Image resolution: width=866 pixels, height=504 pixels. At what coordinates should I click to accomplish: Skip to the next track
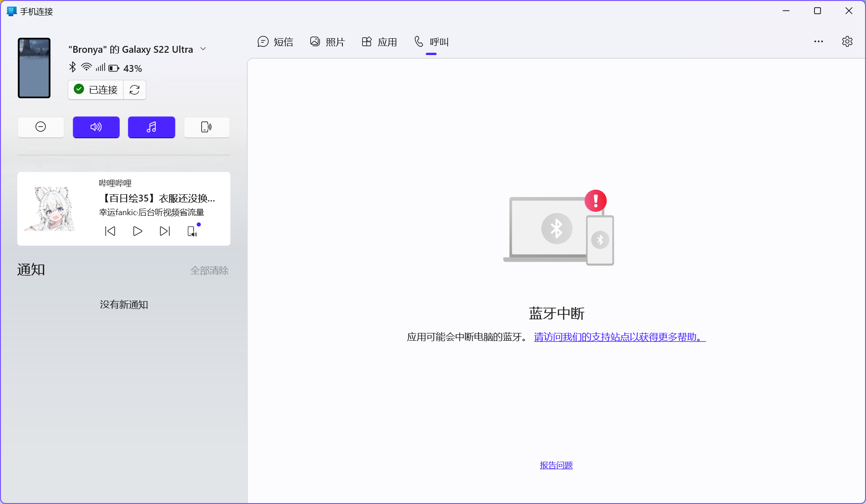[165, 231]
